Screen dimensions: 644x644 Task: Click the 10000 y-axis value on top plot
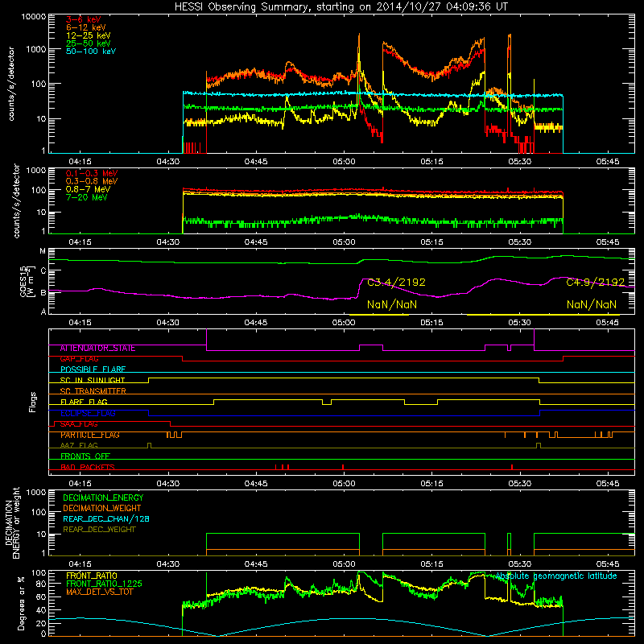pos(34,17)
